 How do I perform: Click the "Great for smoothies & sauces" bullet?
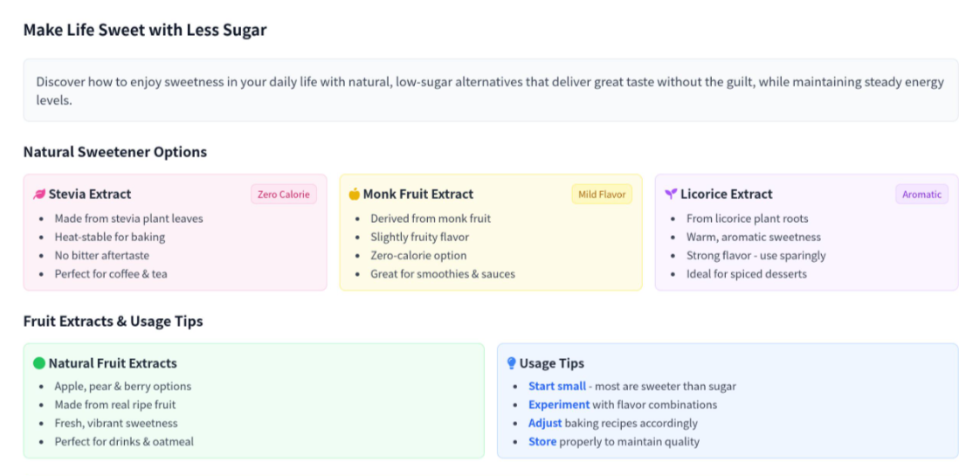(x=443, y=273)
